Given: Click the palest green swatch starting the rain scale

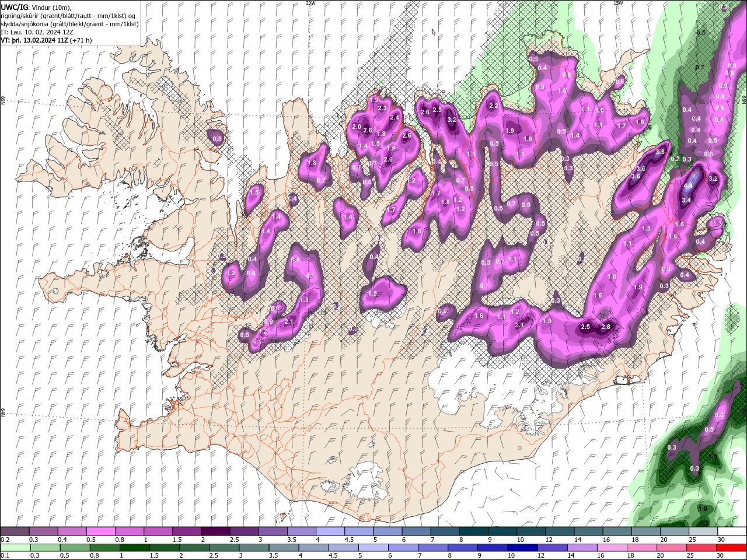Looking at the screenshot, I should point(15,548).
